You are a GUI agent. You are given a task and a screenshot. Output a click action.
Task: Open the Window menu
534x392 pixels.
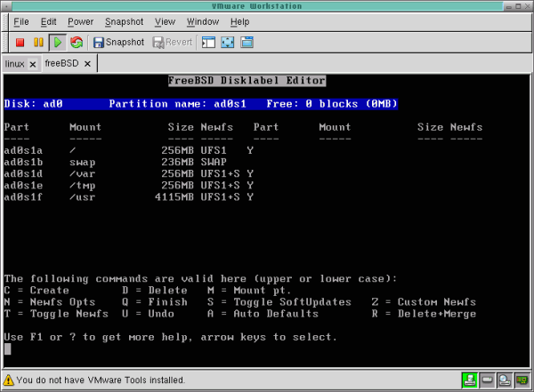pyautogui.click(x=203, y=21)
